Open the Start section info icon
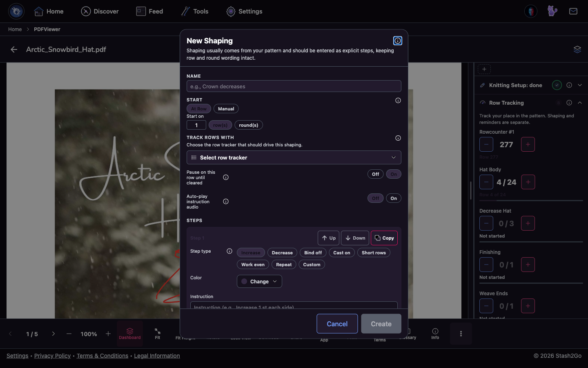Viewport: 588px width, 368px height. pyautogui.click(x=398, y=101)
